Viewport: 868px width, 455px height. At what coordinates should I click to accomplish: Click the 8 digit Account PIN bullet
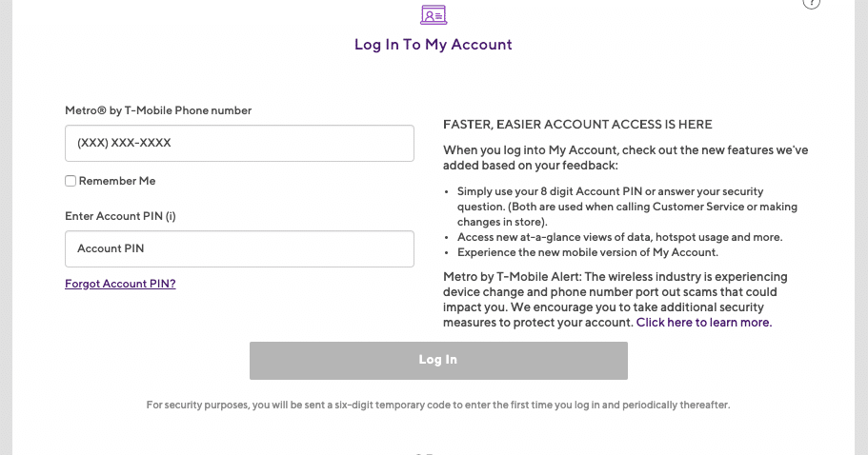point(627,207)
